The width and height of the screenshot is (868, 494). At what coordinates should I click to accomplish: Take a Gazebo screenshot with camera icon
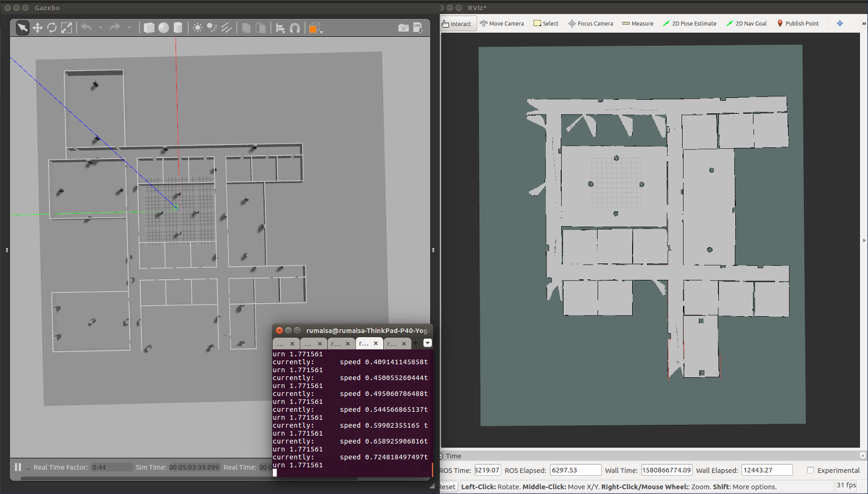tap(403, 28)
